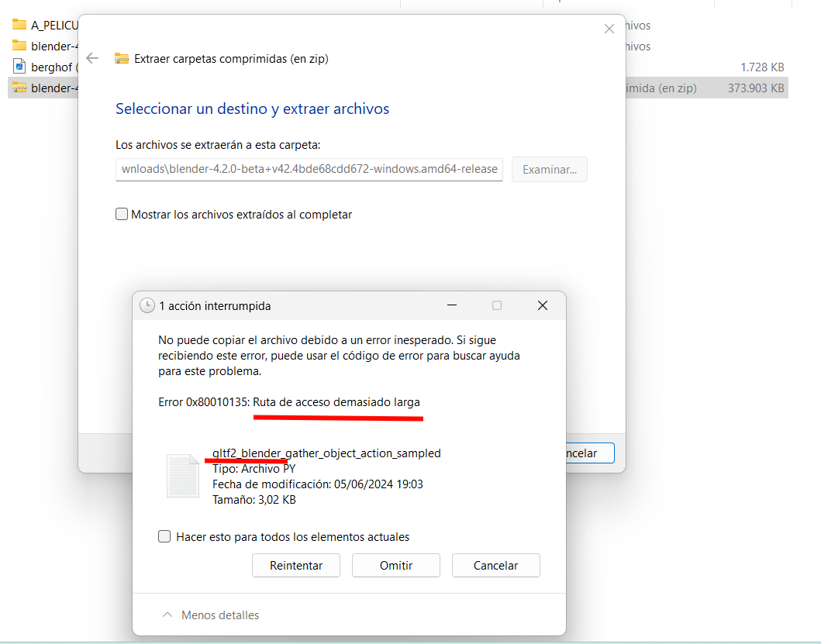Click the back arrow in the extraction wizard
This screenshot has width=821, height=644.
coord(92,58)
